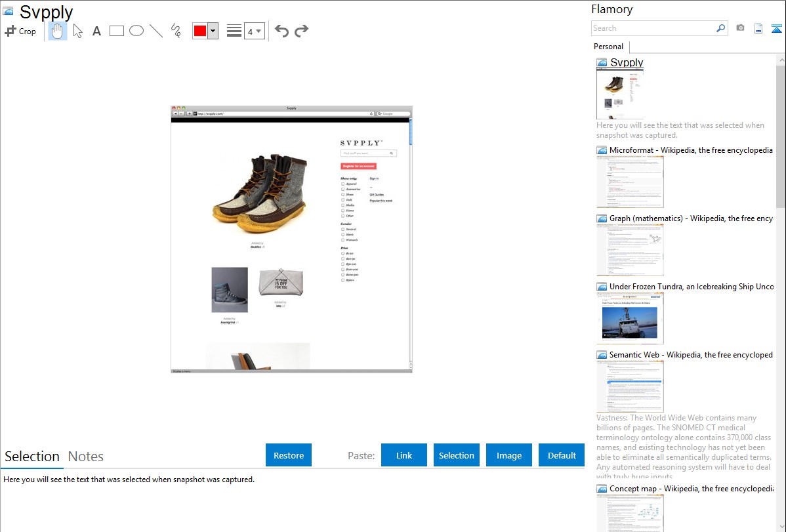Screen dimensions: 786x532
Task: Open Microformat Wikipedia snapshot title
Action: [x=691, y=150]
